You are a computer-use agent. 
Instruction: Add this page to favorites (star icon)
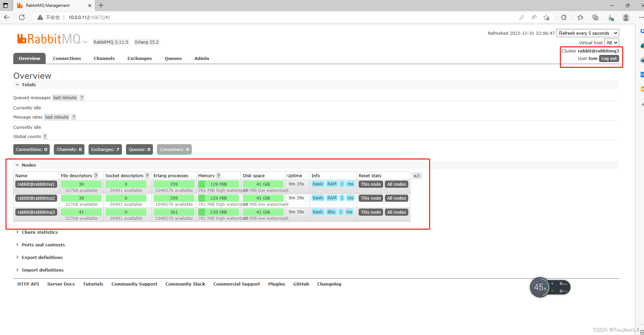pos(547,17)
